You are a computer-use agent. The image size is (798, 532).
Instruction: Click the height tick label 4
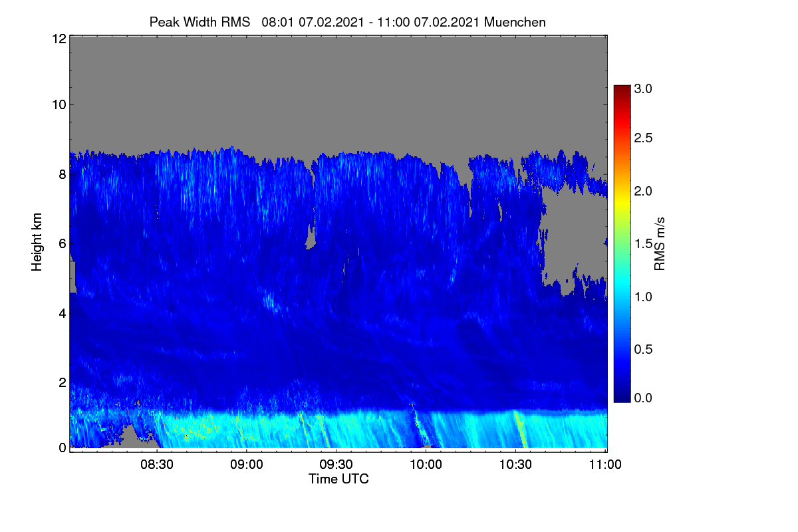[63, 313]
